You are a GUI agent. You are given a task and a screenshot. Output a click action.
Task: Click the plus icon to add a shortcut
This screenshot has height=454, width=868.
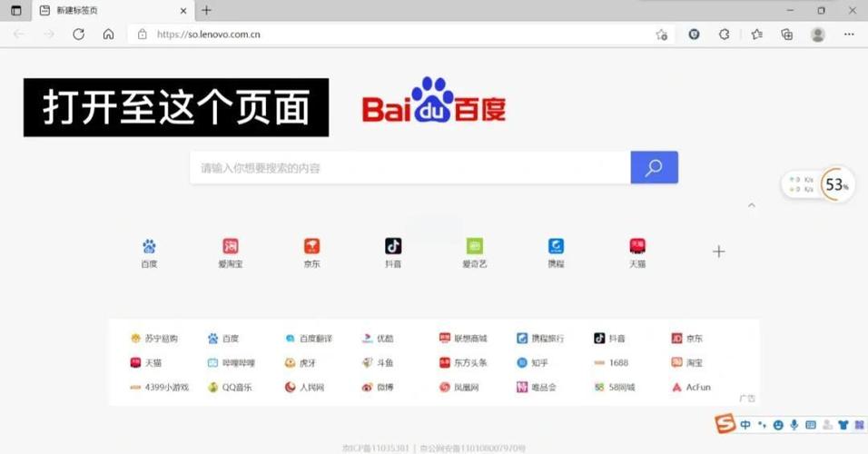(x=718, y=252)
